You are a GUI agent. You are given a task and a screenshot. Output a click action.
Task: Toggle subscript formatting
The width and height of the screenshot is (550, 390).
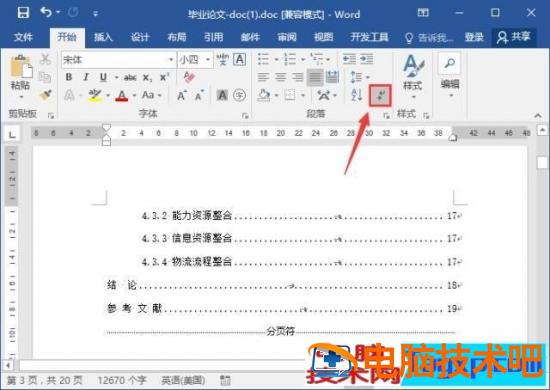tap(147, 78)
